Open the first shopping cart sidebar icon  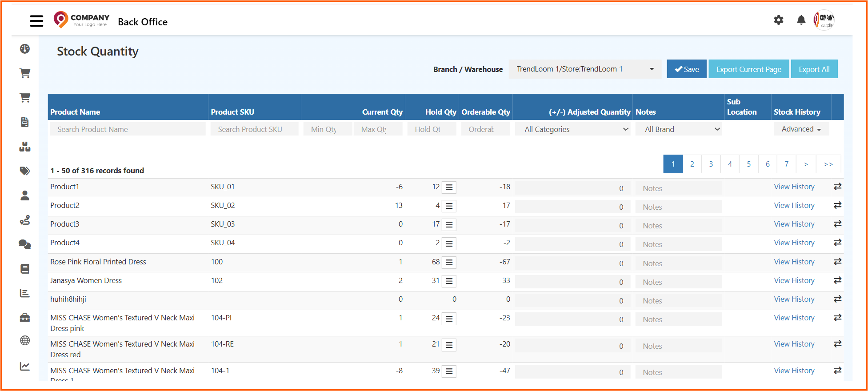click(x=25, y=73)
